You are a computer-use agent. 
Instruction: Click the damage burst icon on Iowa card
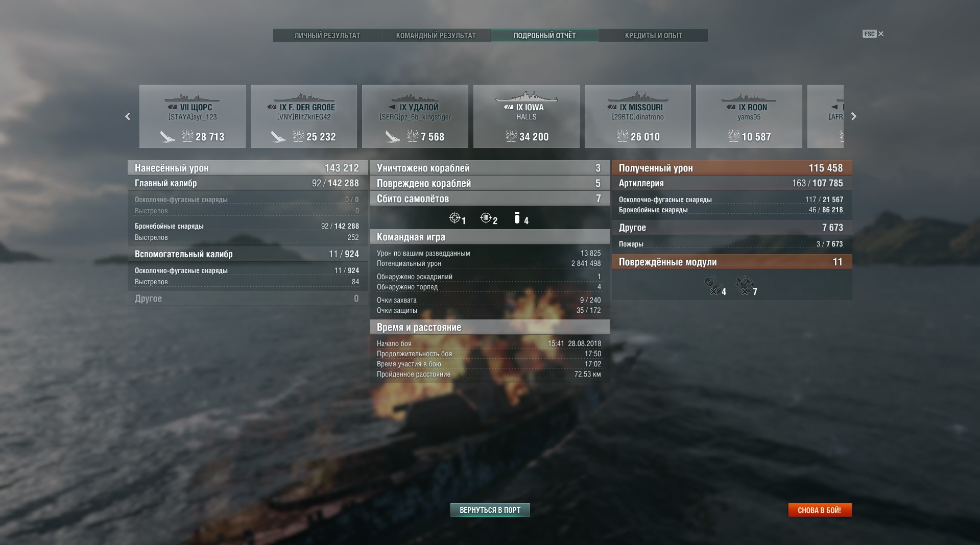(511, 136)
